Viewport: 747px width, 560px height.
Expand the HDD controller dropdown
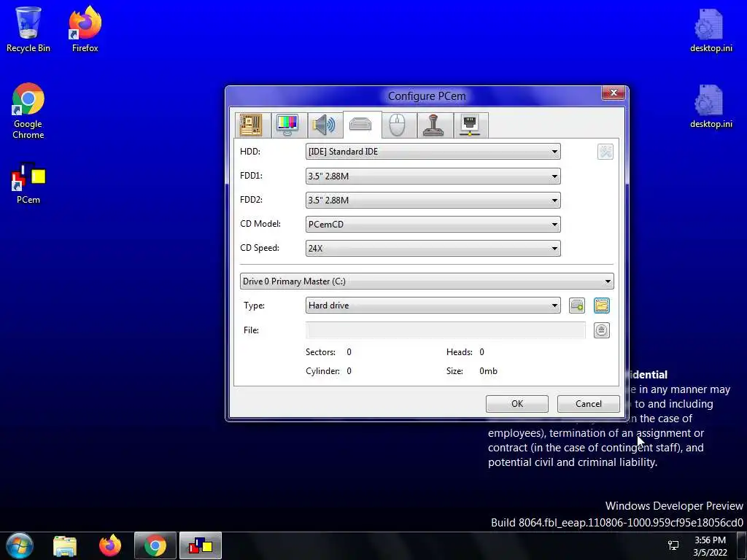(433, 152)
